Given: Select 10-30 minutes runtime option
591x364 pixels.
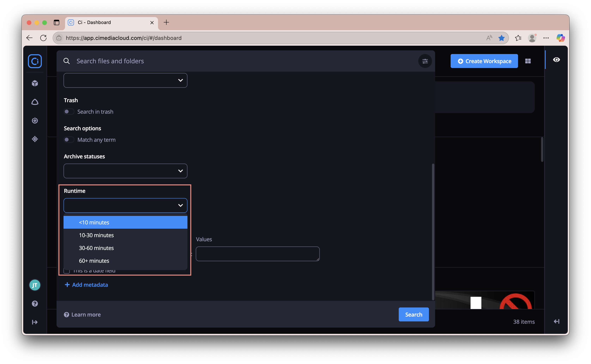Looking at the screenshot, I should (125, 235).
